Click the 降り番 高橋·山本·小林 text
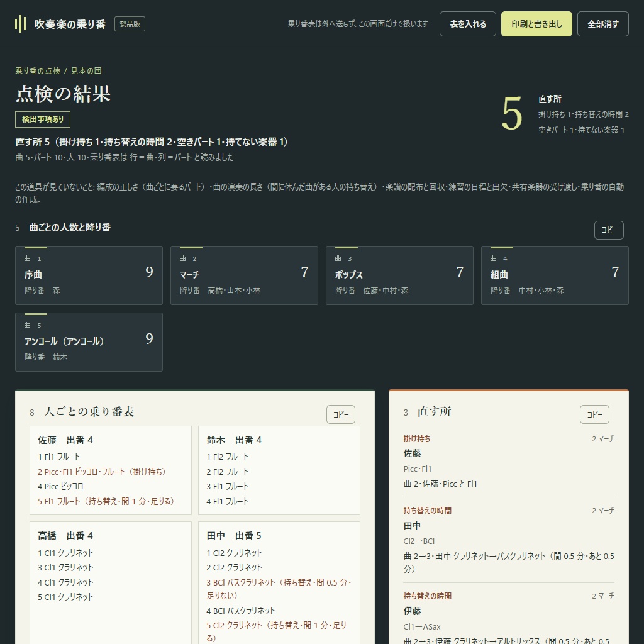The height and width of the screenshot is (644, 644). (x=220, y=291)
